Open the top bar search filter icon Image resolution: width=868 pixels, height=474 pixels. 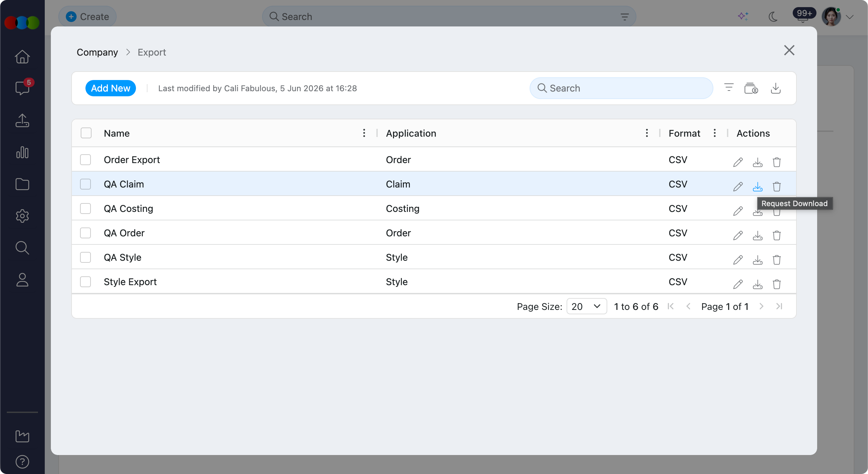(625, 17)
